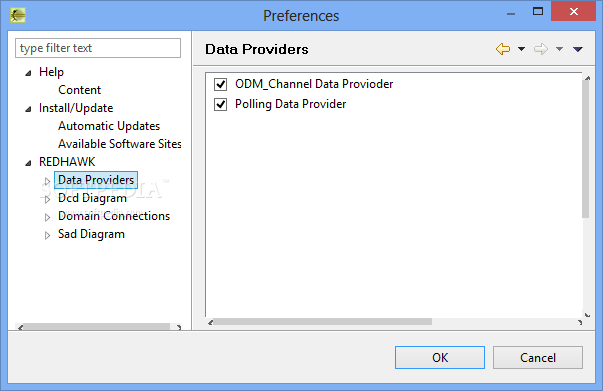
Task: Click the type filter text field
Action: coord(98,48)
